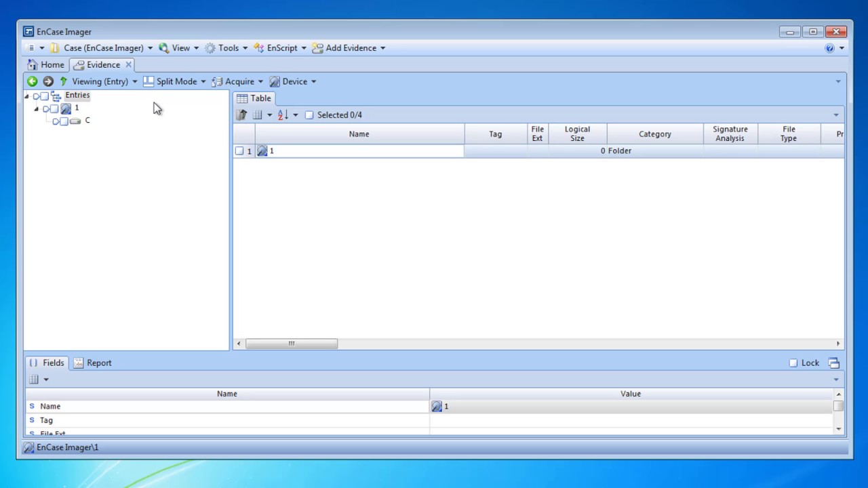Click the Add Evidence icon
This screenshot has width=868, height=488.
click(x=317, y=48)
